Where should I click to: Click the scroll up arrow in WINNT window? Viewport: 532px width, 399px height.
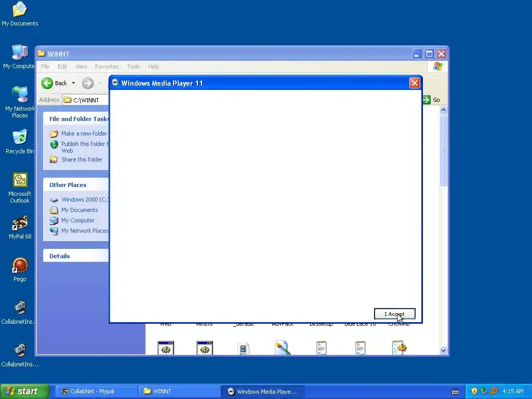(443, 110)
